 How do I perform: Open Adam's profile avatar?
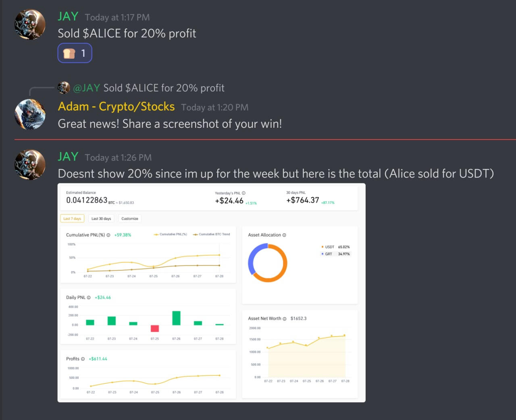(x=30, y=114)
